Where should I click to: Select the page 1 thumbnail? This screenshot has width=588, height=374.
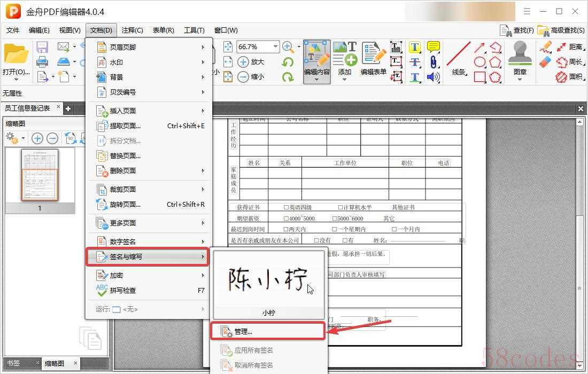coord(40,175)
